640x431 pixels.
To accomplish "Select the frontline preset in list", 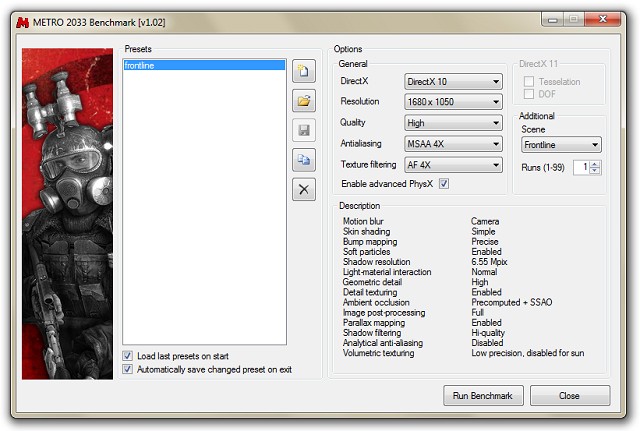I will [x=203, y=65].
